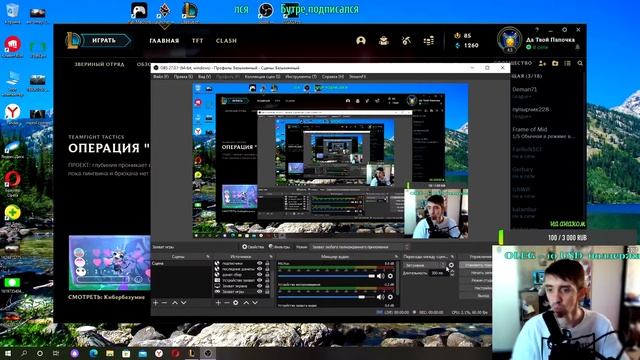The width and height of the screenshot is (640, 360).
Task: Add a new scene with the plus icon
Action: click(x=156, y=302)
